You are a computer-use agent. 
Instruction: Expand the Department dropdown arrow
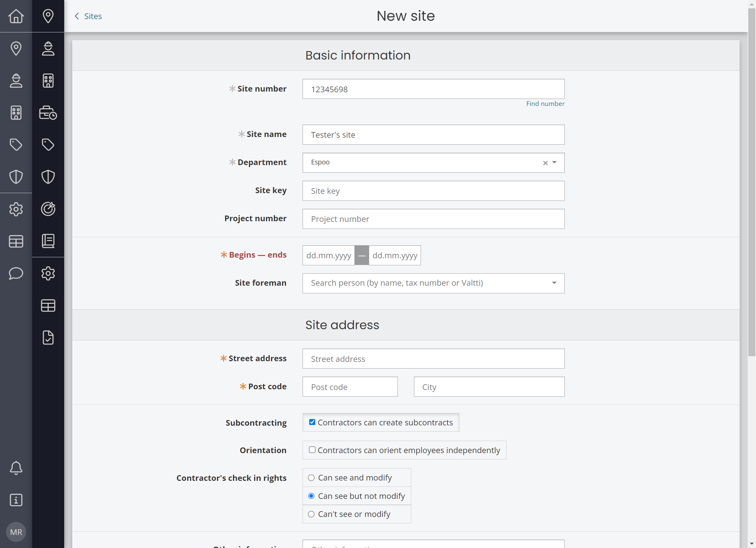554,162
